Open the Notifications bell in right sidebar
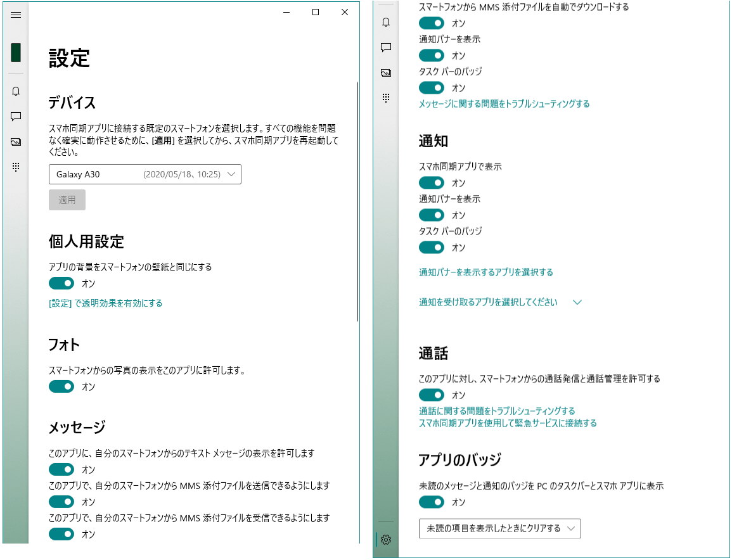The width and height of the screenshot is (732, 560). click(385, 23)
